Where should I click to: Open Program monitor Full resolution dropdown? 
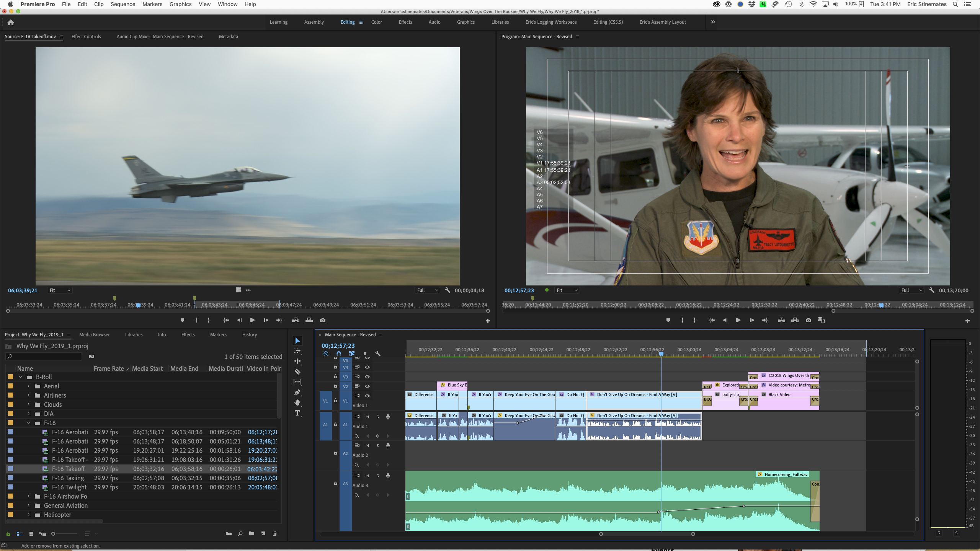(x=912, y=290)
